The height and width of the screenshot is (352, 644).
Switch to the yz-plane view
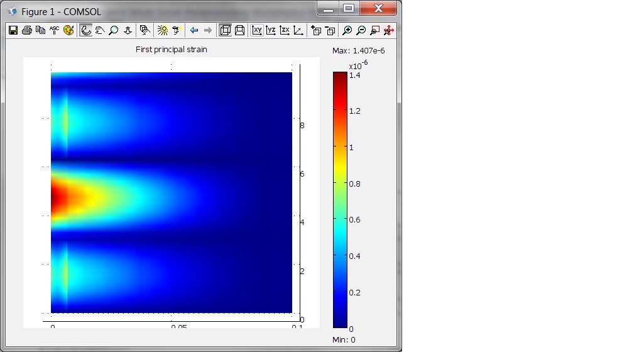271,30
